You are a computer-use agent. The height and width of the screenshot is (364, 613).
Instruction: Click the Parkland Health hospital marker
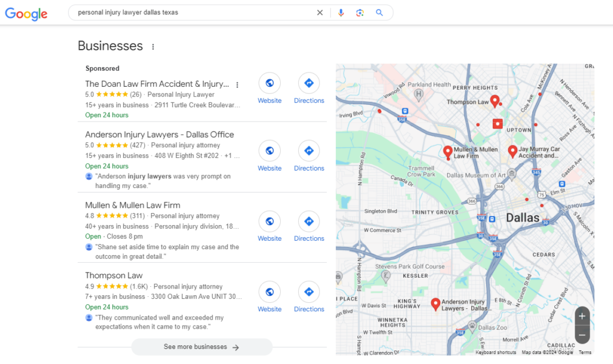tap(418, 94)
